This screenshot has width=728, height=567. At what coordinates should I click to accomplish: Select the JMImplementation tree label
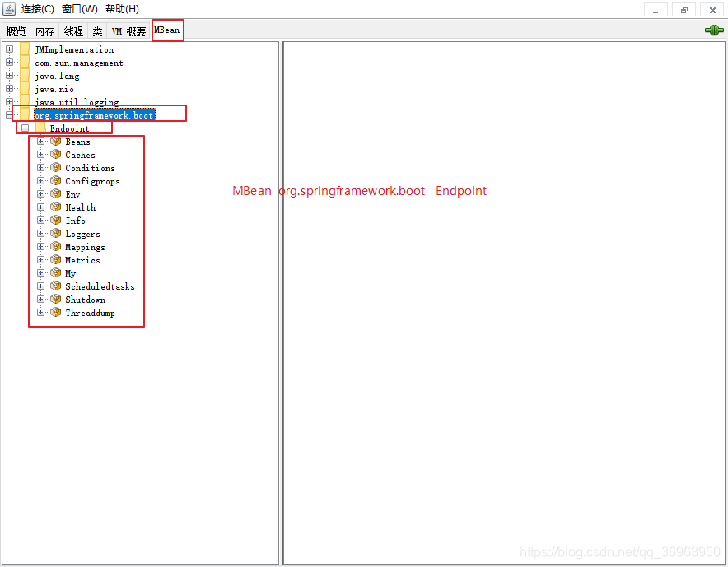pos(74,49)
